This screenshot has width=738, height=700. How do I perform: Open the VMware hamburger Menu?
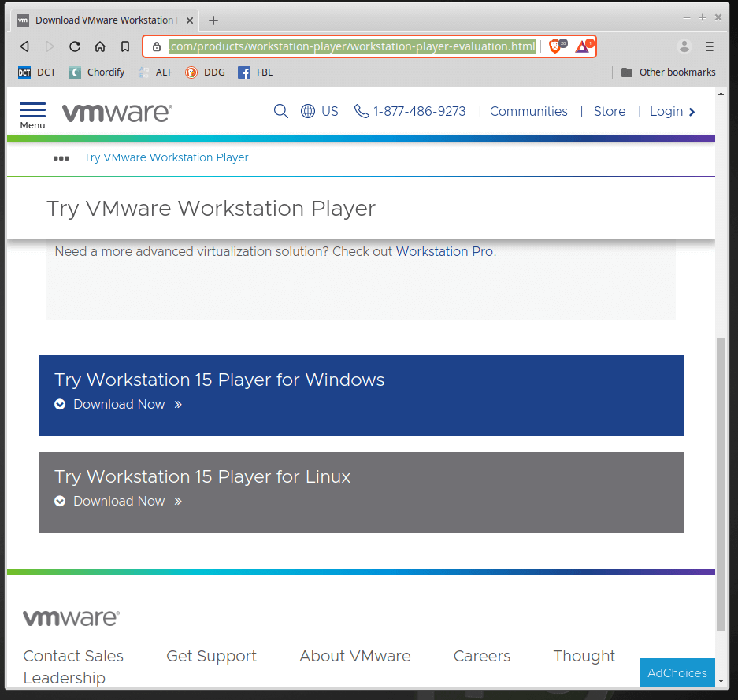click(x=32, y=114)
